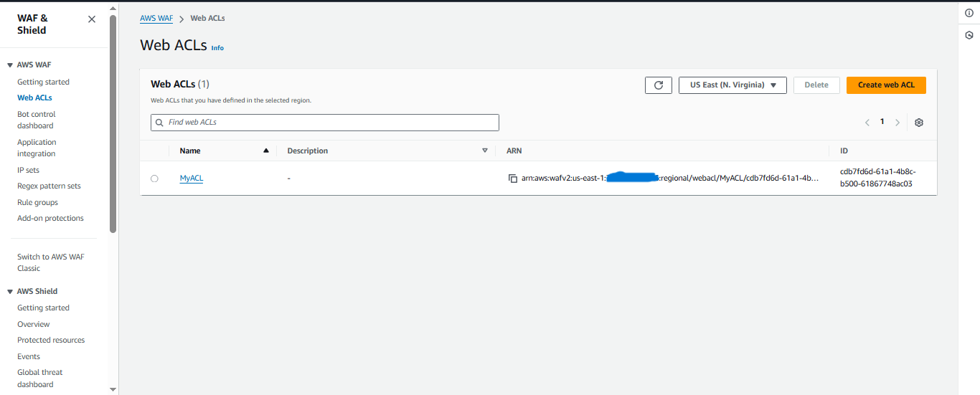Click the ARN column header
Viewport: 980px width, 395px height.
(x=514, y=151)
